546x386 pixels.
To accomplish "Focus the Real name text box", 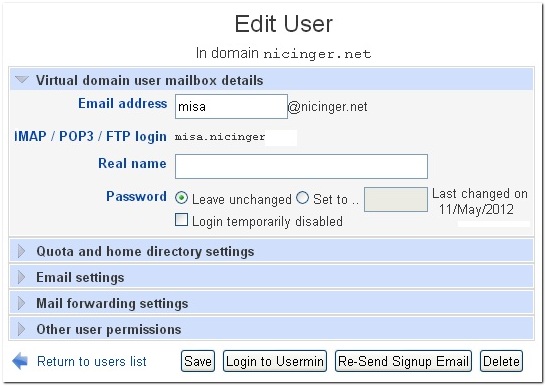I will 301,166.
